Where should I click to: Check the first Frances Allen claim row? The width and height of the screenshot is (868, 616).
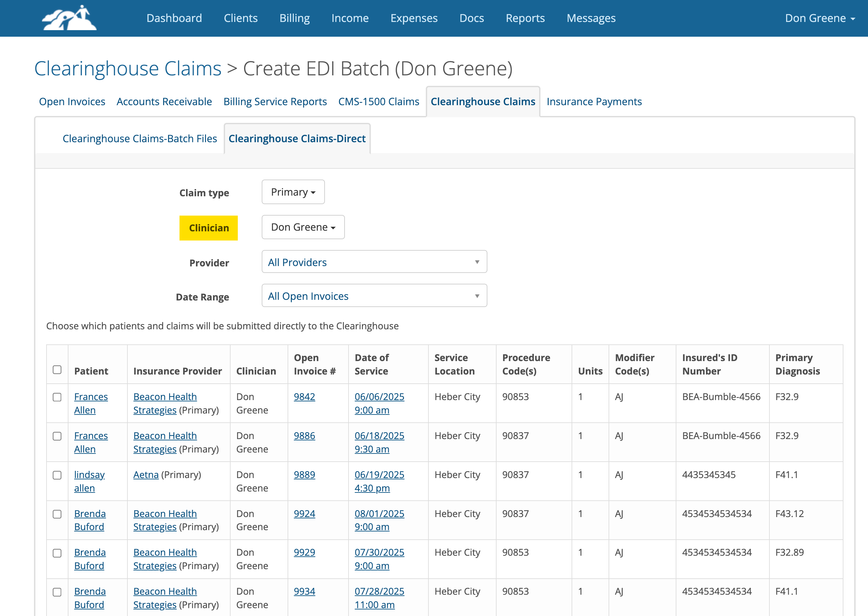[x=57, y=397]
